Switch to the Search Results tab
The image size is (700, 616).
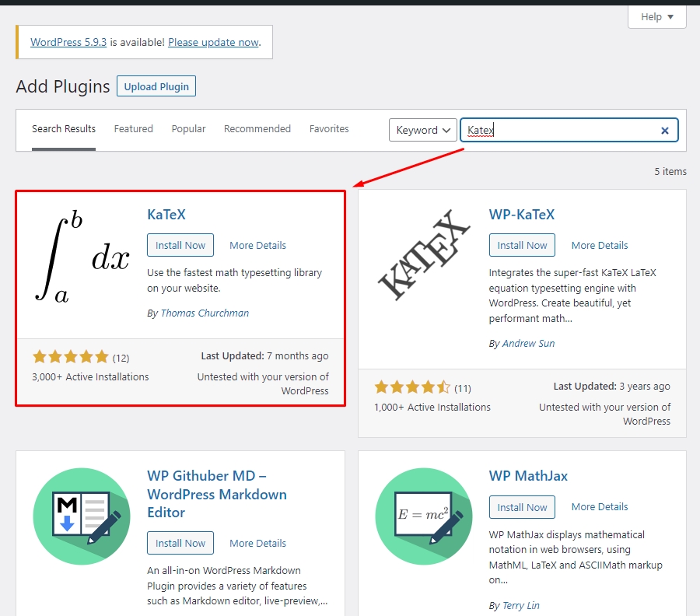tap(64, 129)
